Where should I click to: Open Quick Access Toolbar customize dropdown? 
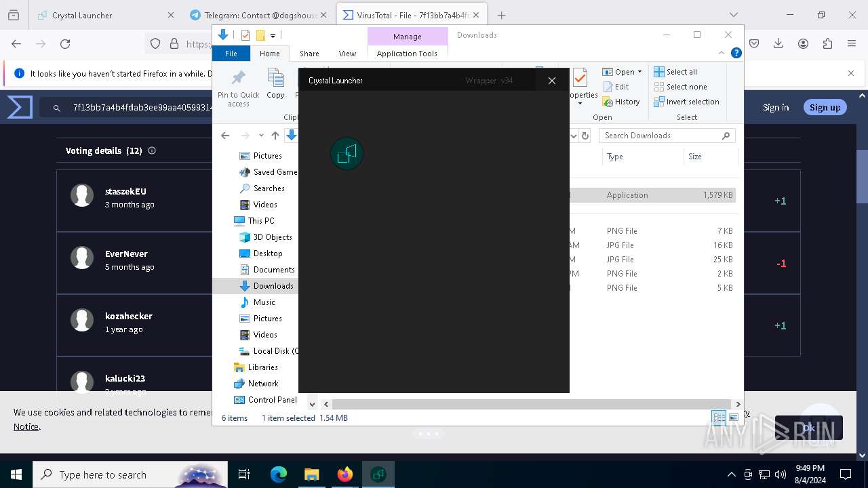273,35
